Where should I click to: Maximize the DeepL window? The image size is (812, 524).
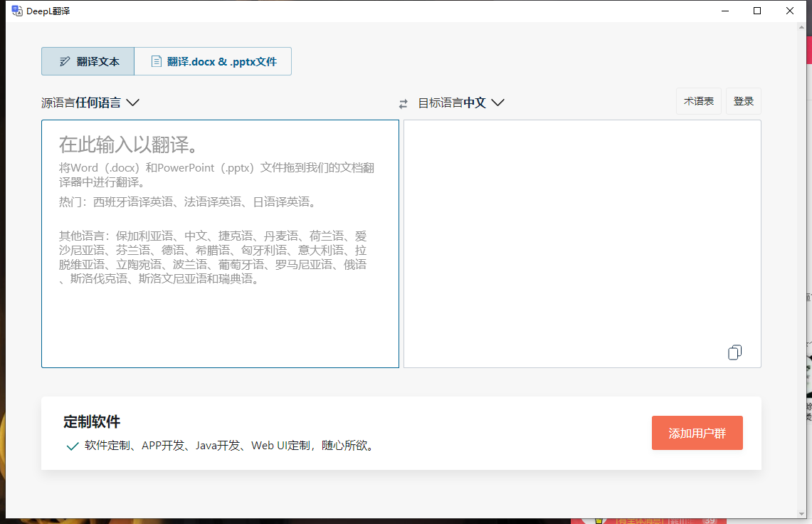757,11
